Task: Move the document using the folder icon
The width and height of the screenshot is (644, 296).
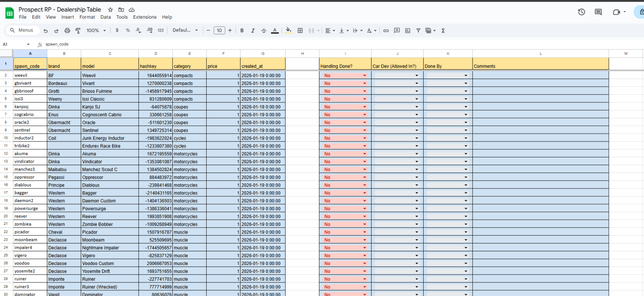Action: click(121, 10)
